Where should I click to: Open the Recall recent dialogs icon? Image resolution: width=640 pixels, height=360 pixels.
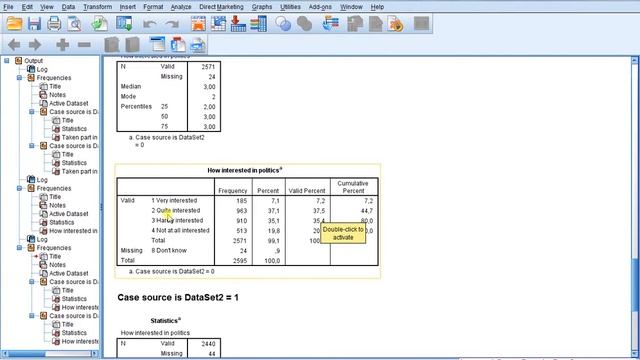(124, 24)
